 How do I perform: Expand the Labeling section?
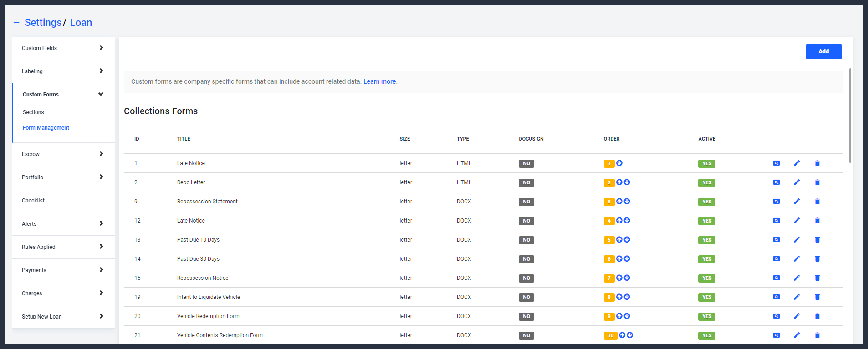63,71
